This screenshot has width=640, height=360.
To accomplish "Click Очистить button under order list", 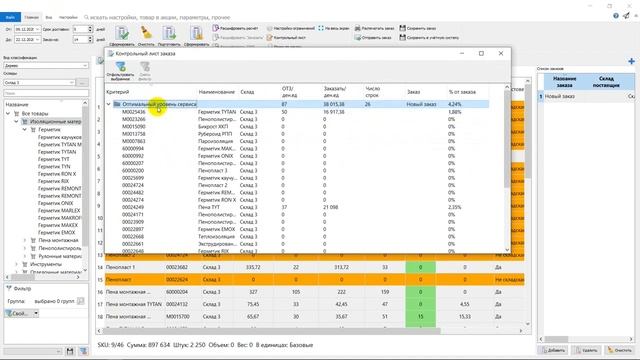I will coord(620,350).
